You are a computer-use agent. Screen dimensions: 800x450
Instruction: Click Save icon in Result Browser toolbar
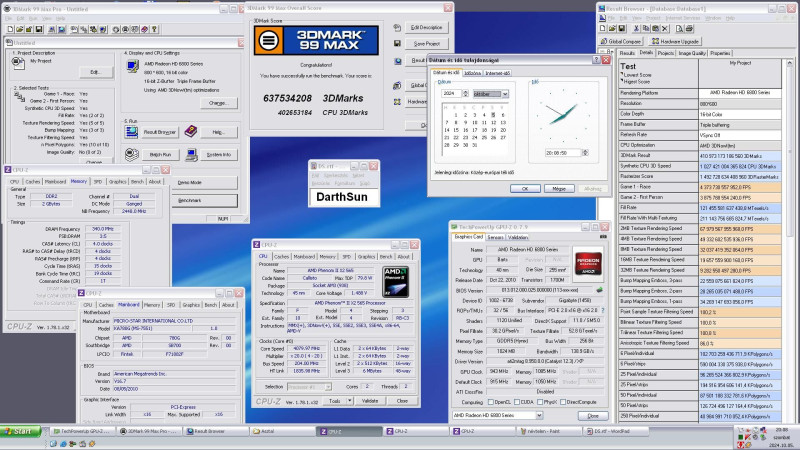point(622,29)
